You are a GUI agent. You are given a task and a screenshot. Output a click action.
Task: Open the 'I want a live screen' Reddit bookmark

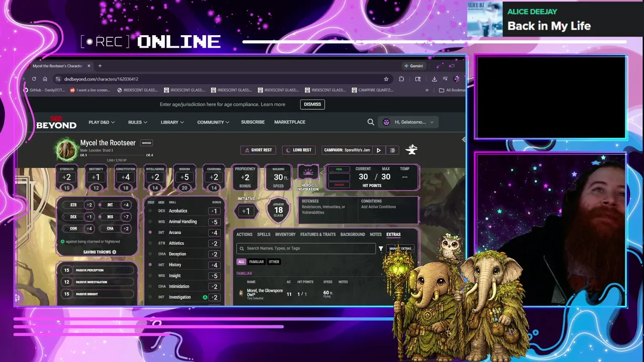(90, 90)
